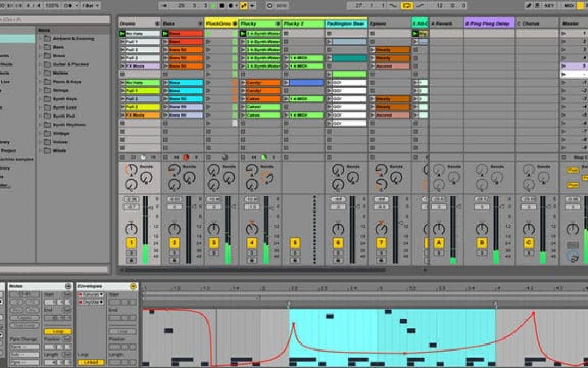
Task: Click the Linked button in Envelopes
Action: point(91,363)
